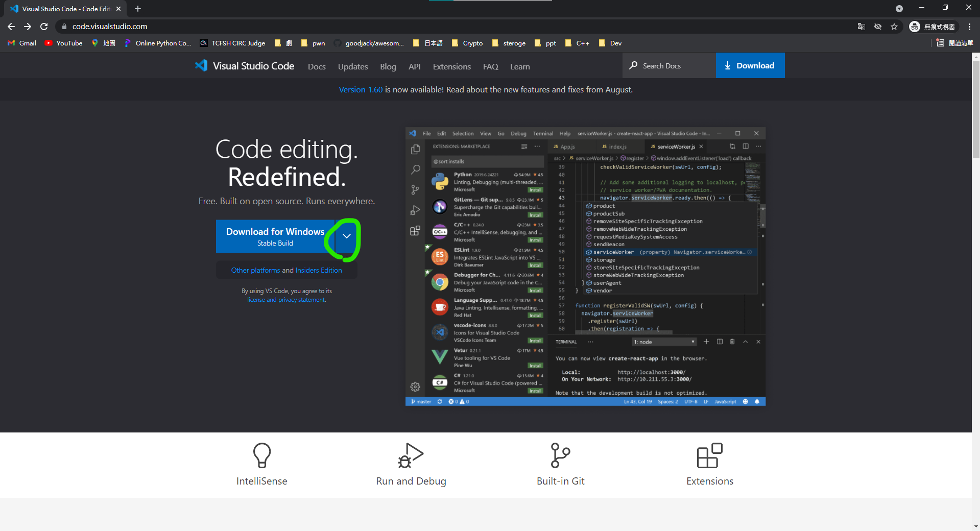Click the Search Docs field
The height and width of the screenshot is (531, 980).
(x=669, y=66)
